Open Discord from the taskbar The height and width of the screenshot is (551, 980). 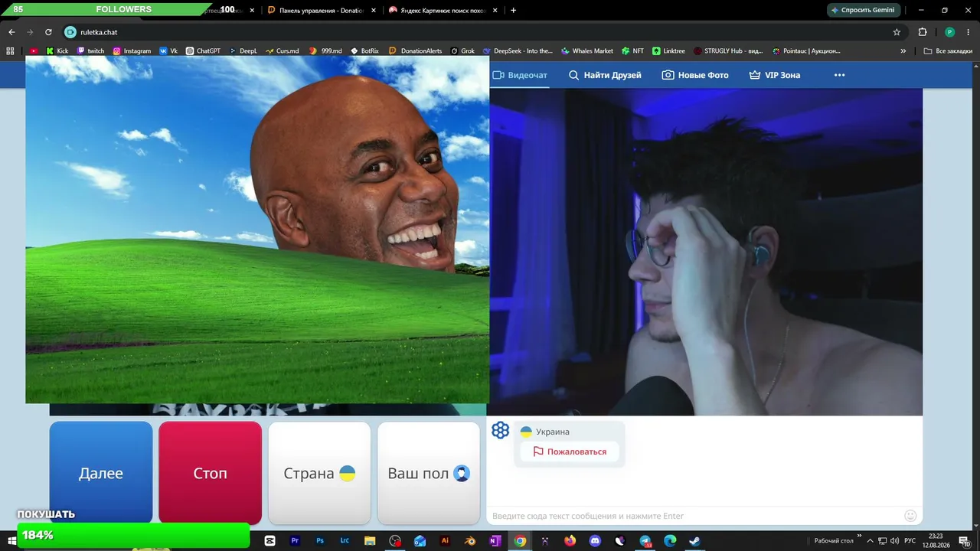[x=595, y=541]
